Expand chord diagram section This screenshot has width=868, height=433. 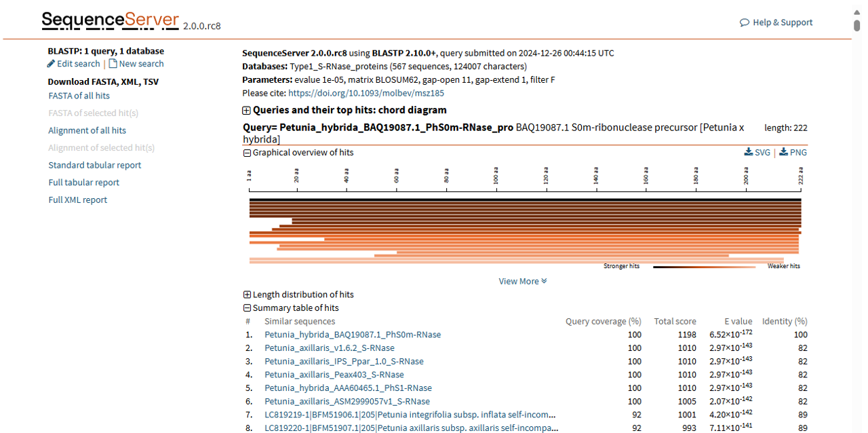click(247, 111)
